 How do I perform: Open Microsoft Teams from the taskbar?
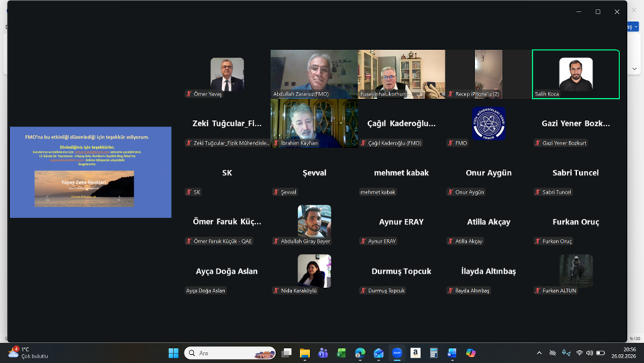[x=323, y=353]
